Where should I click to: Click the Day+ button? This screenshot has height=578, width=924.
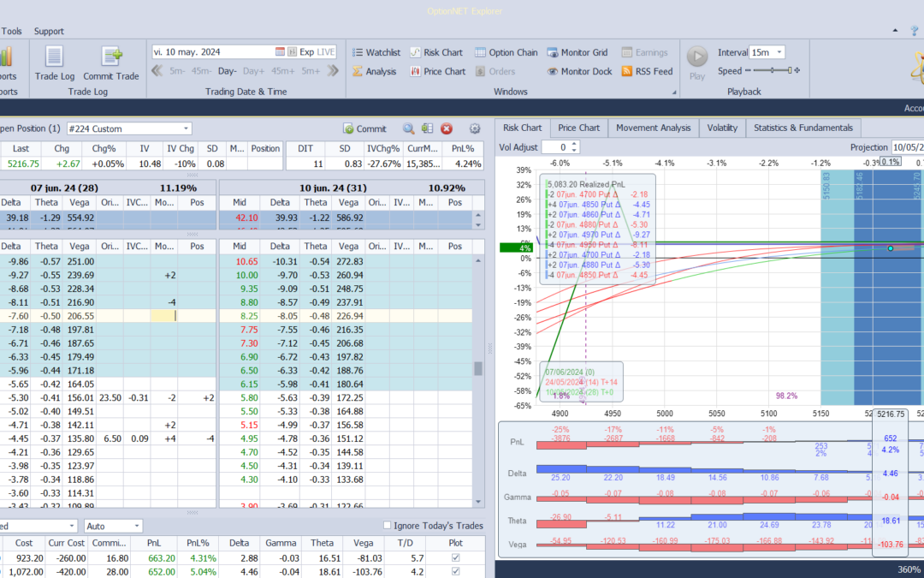pos(253,71)
